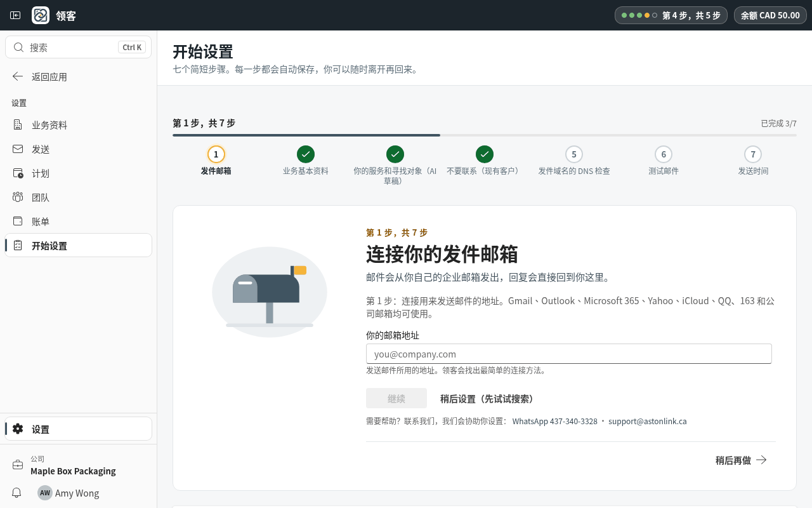
Task: Click the company briefcase icon
Action: coord(18,465)
